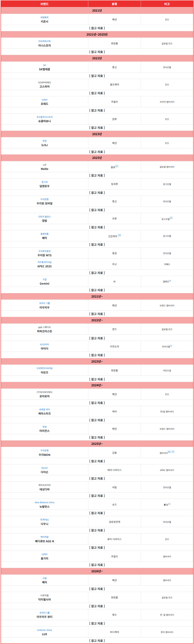Open footnote [1] next to 음료
Image resolution: width=194 pixels, height=644 pixels.
[117, 166]
